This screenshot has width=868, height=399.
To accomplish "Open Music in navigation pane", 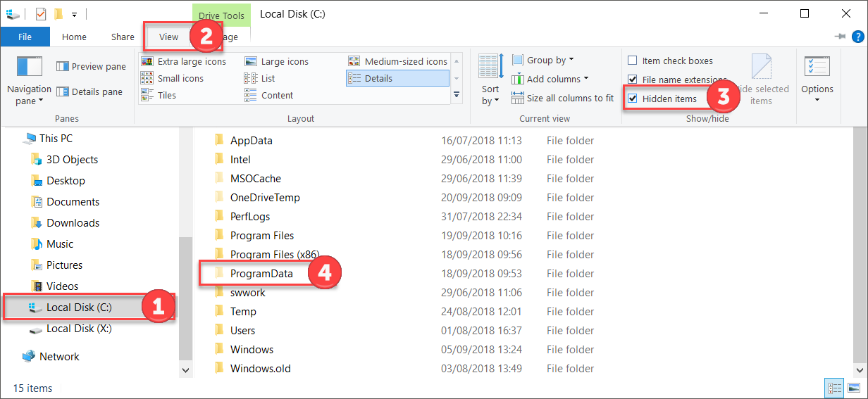I will tap(52, 244).
